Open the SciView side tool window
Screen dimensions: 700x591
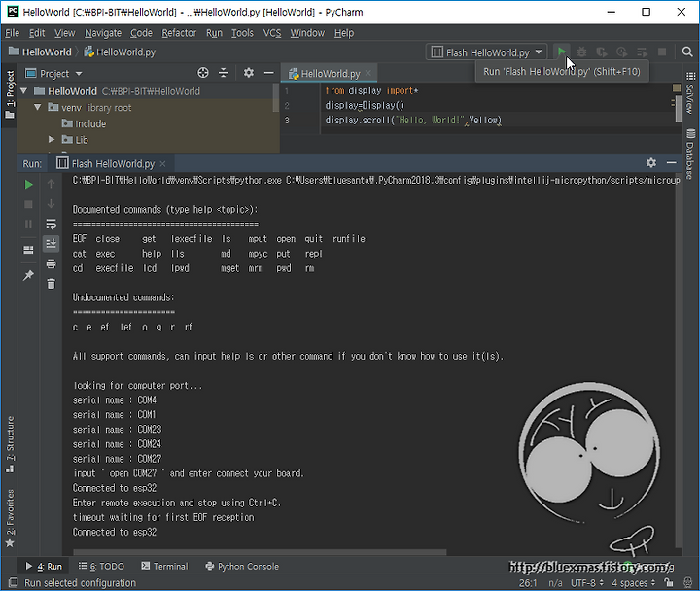[690, 92]
